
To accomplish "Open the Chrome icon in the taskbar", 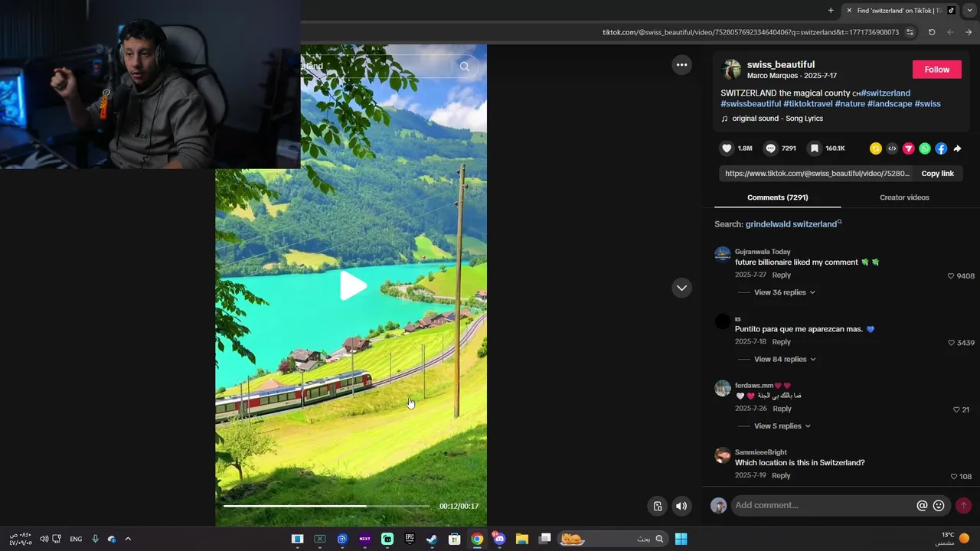I will coord(477,539).
